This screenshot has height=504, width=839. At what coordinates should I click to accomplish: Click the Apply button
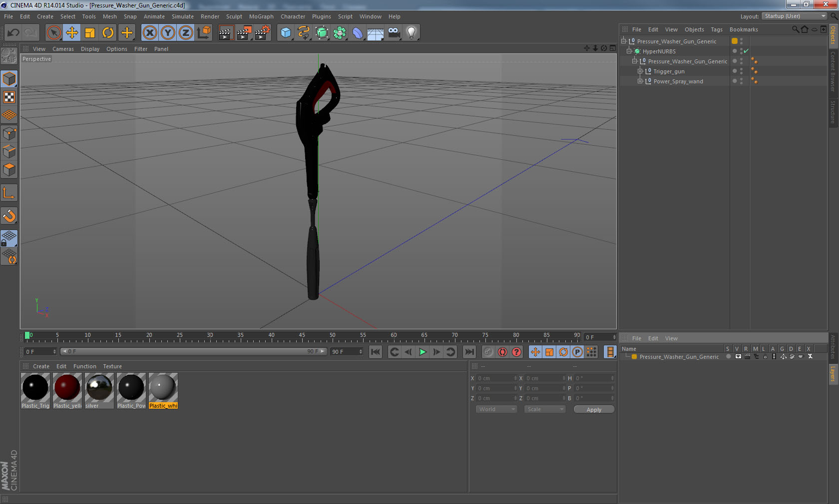pos(594,410)
